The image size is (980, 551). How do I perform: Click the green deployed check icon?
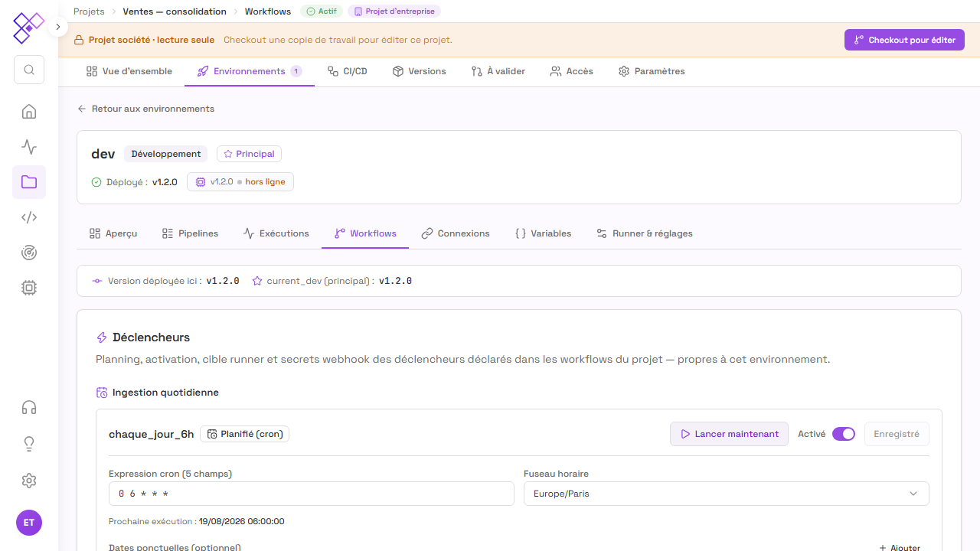point(96,182)
